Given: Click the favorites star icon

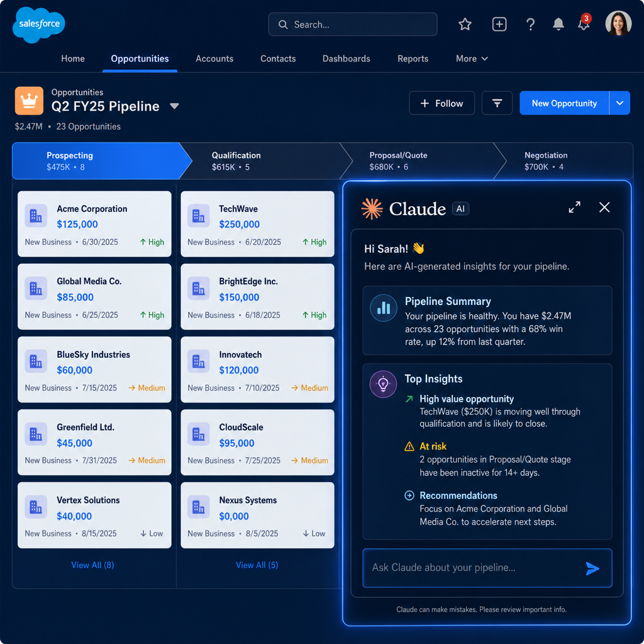Looking at the screenshot, I should coord(465,25).
